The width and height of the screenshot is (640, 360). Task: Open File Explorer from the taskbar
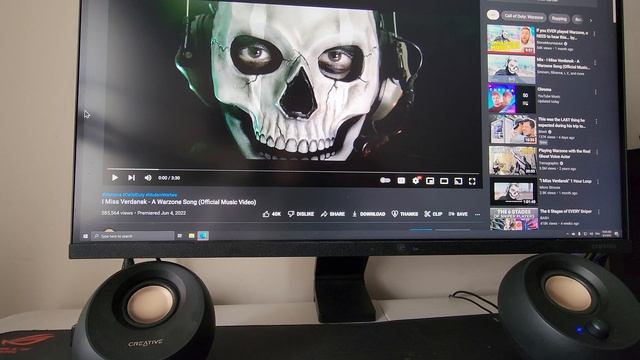[x=191, y=236]
